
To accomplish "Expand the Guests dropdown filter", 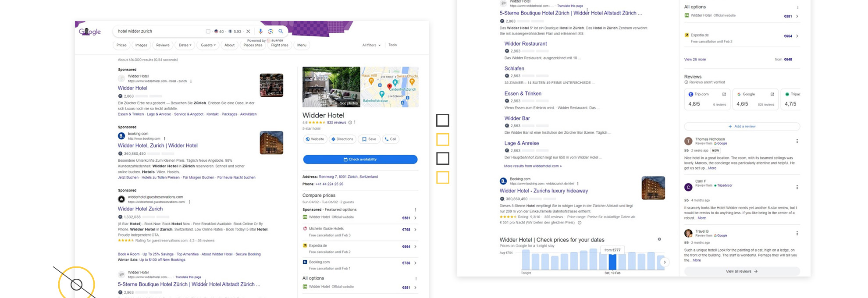I will (208, 45).
